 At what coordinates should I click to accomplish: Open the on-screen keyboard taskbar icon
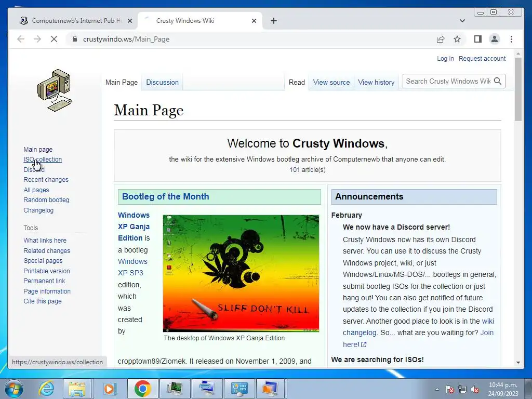coord(207,389)
